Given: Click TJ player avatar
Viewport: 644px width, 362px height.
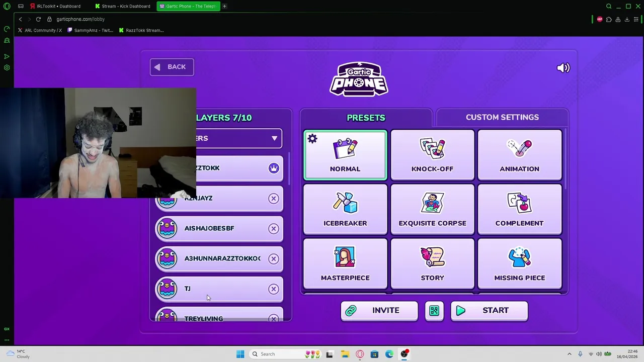Looking at the screenshot, I should coord(167,289).
